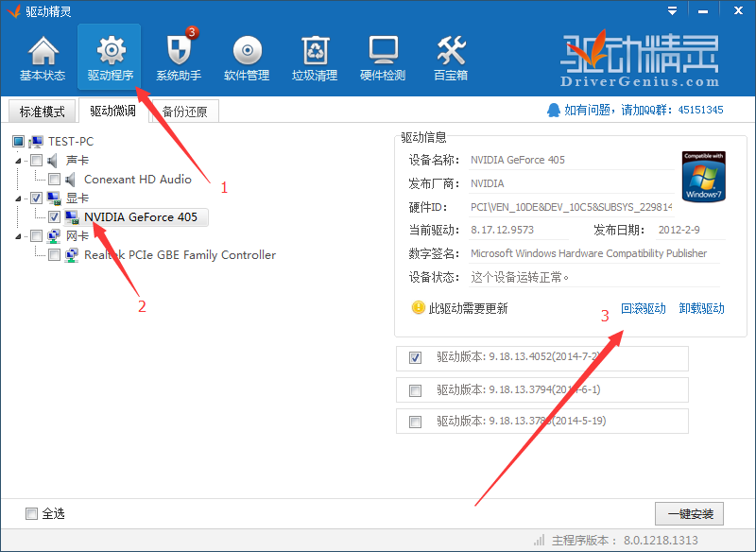Uncheck driver version 9.18.13.4052 checkbox
756x552 pixels.
[415, 357]
